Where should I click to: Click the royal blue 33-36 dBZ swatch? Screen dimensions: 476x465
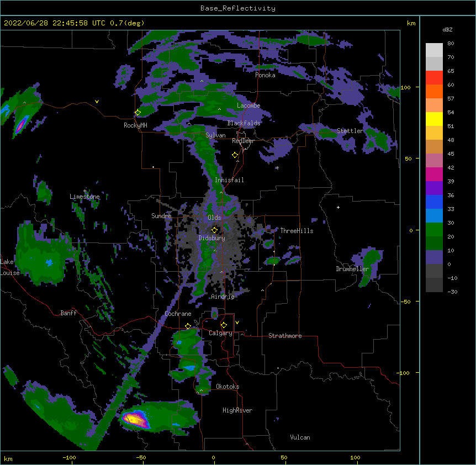coord(434,202)
